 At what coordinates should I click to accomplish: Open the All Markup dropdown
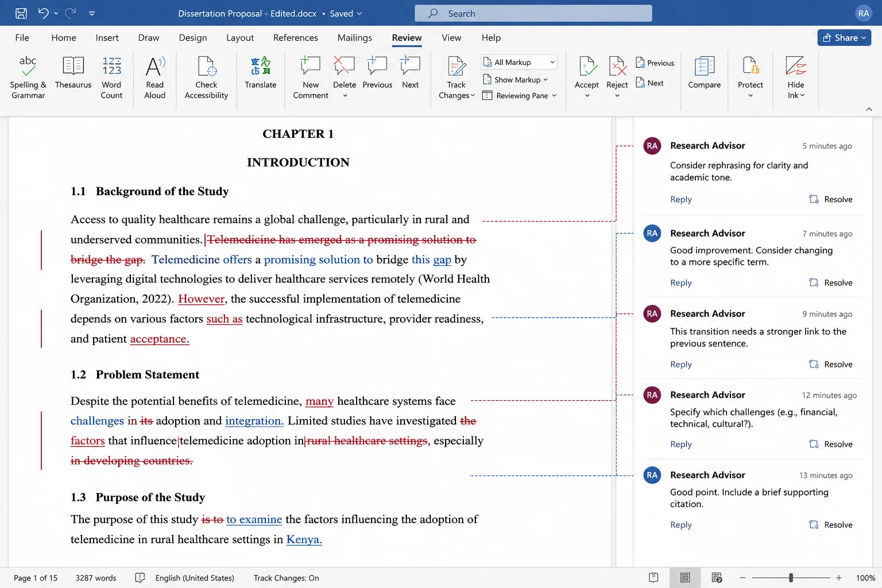pos(519,62)
